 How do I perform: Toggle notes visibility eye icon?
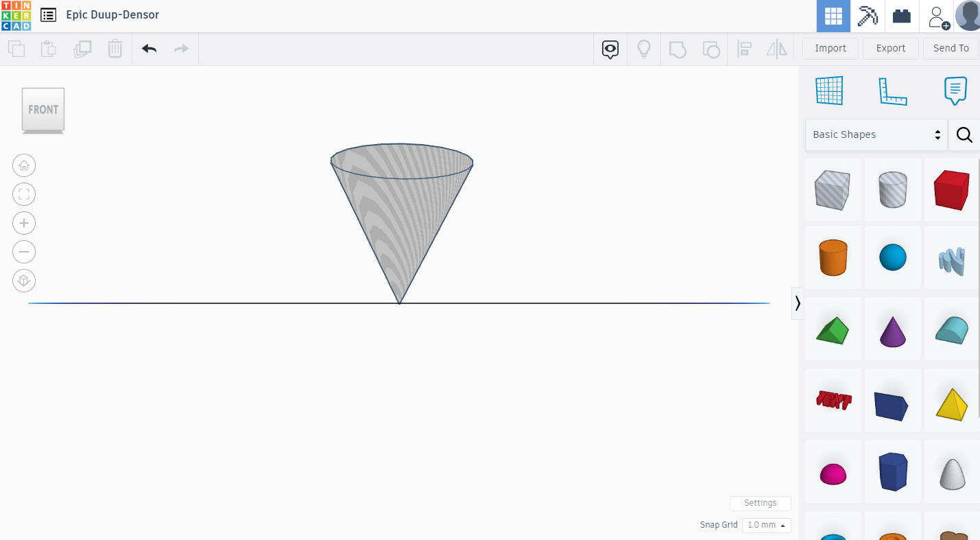tap(610, 49)
